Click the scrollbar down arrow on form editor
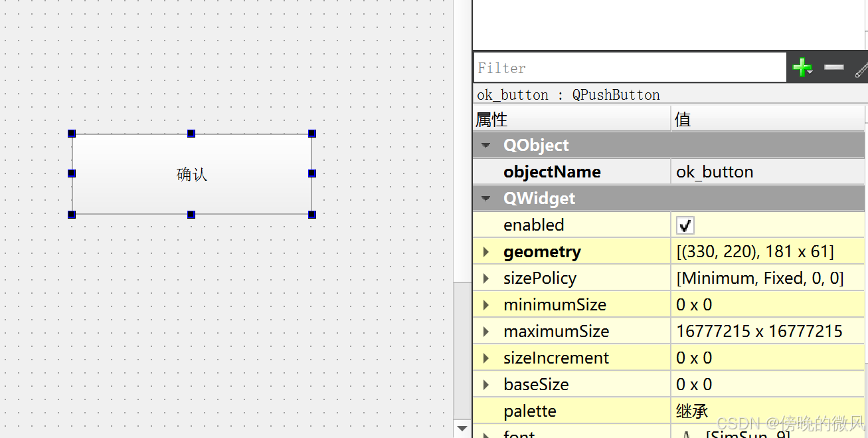868x438 pixels. (x=462, y=428)
